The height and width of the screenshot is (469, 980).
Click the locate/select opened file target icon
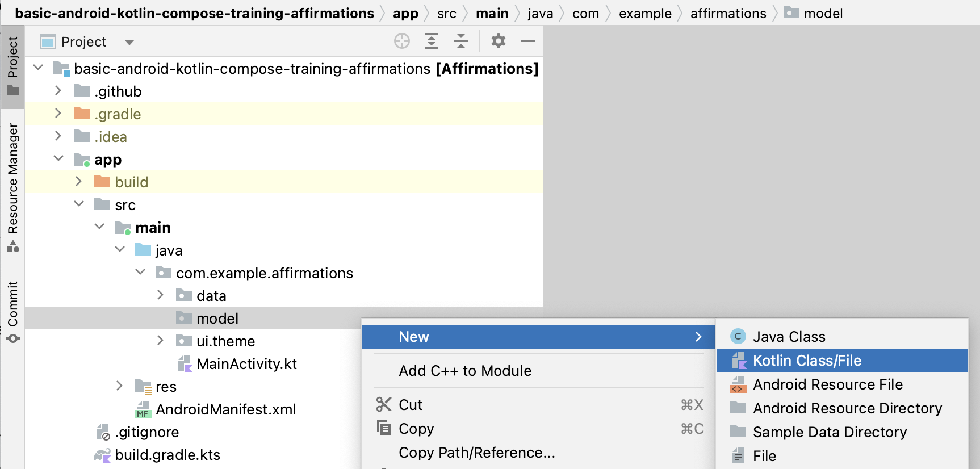pyautogui.click(x=402, y=41)
